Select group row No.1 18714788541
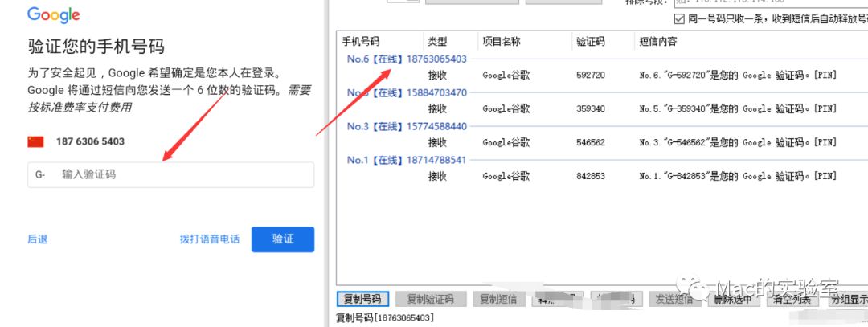The height and width of the screenshot is (327, 868). coord(407,161)
